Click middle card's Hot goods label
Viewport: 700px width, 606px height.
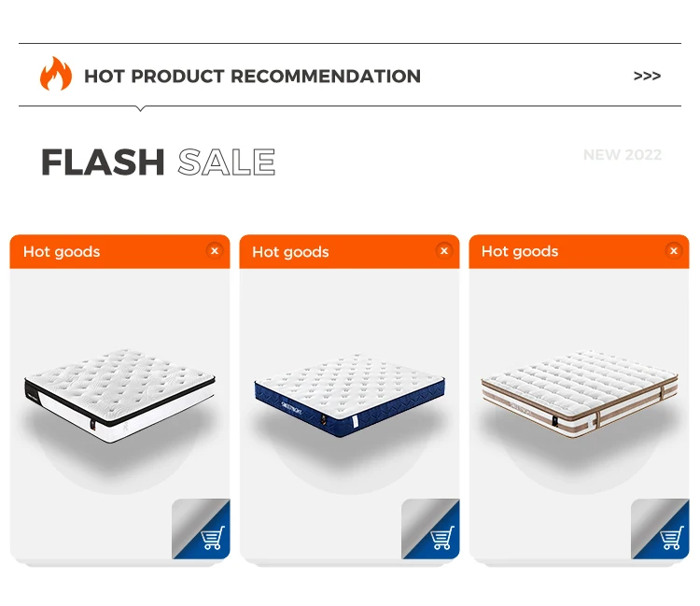(290, 252)
